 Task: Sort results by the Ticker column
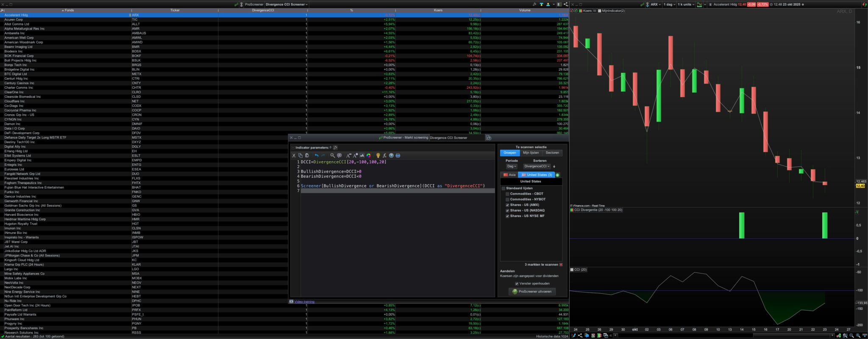(x=175, y=10)
